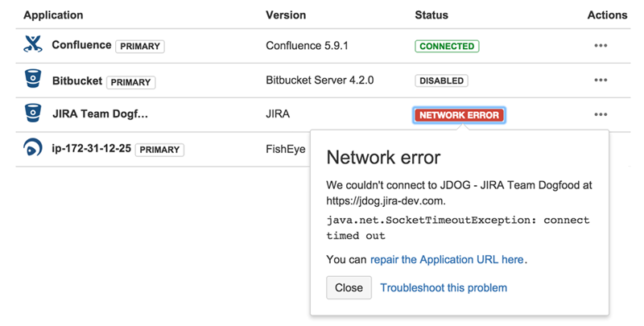Click the DISABLED status badge
This screenshot has height=326, width=644.
[441, 80]
